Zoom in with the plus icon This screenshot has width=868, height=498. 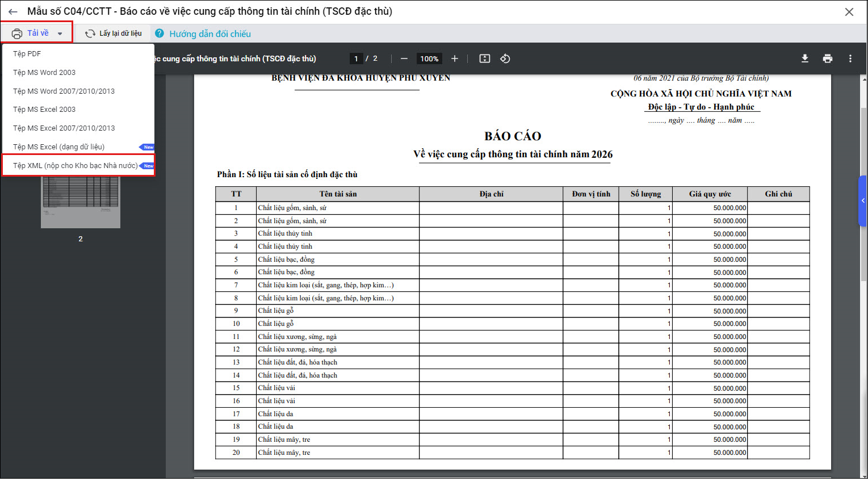[x=454, y=58]
